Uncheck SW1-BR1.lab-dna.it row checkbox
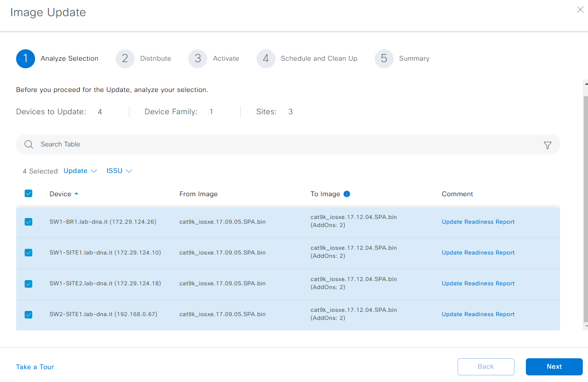The height and width of the screenshot is (382, 588). pyautogui.click(x=28, y=222)
